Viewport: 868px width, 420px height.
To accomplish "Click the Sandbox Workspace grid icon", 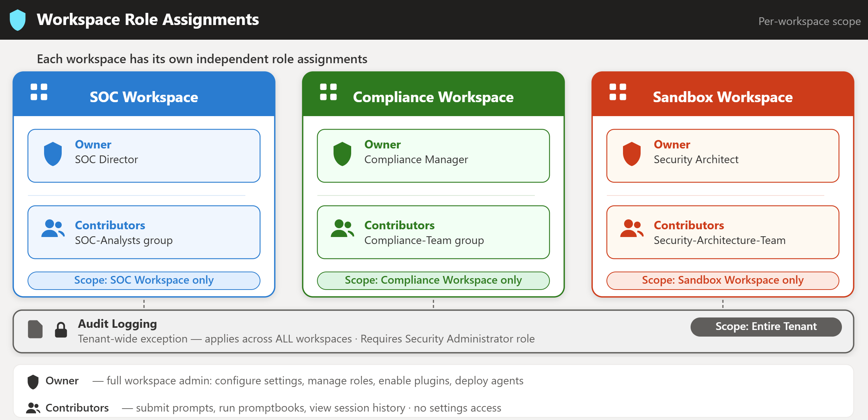I will click(618, 92).
